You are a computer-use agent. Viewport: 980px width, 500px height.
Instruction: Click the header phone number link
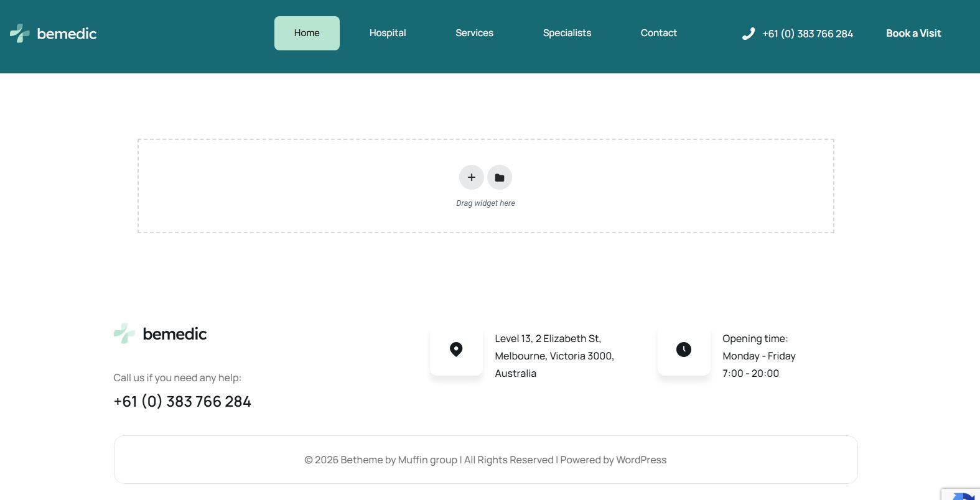tap(807, 34)
